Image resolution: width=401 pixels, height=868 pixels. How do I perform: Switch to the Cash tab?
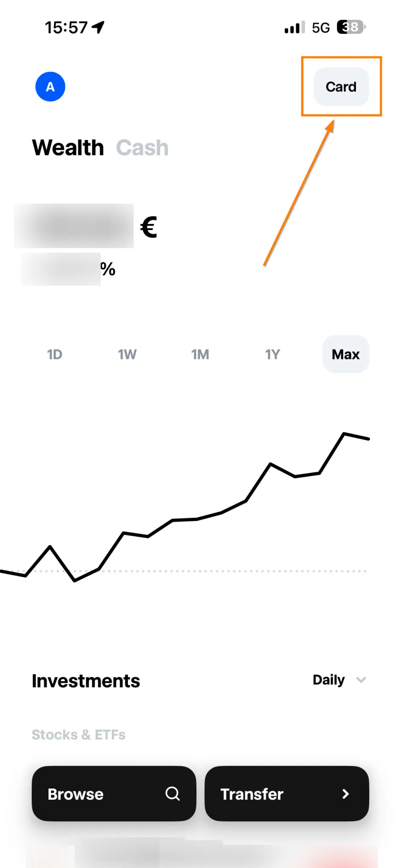click(x=142, y=148)
